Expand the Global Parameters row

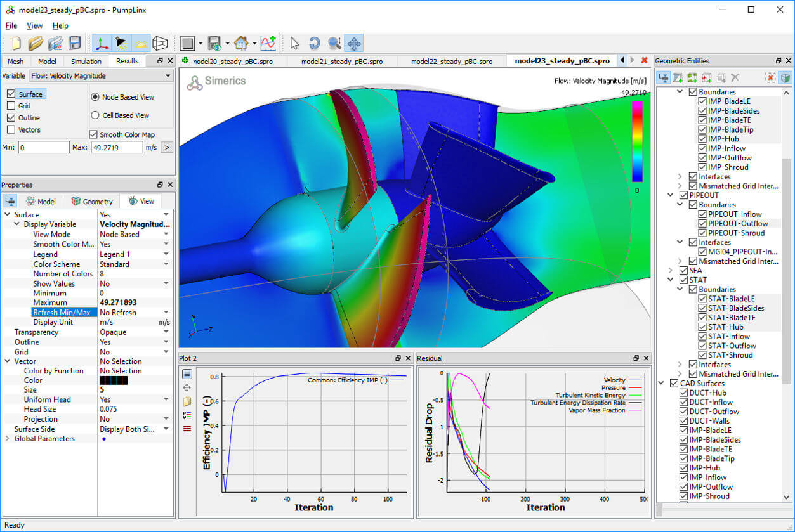click(8, 439)
